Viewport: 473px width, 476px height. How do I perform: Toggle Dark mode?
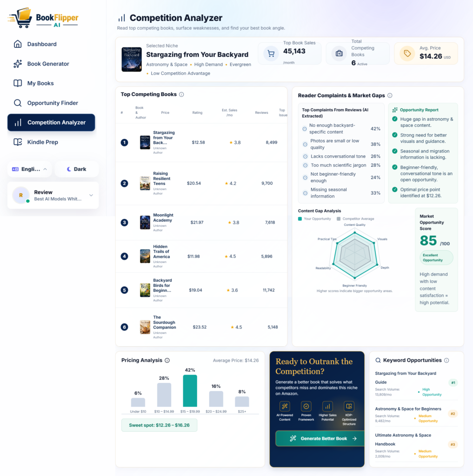click(77, 169)
